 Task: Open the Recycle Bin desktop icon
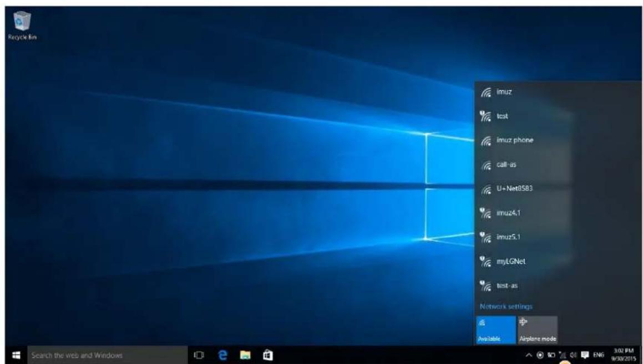[x=22, y=25]
